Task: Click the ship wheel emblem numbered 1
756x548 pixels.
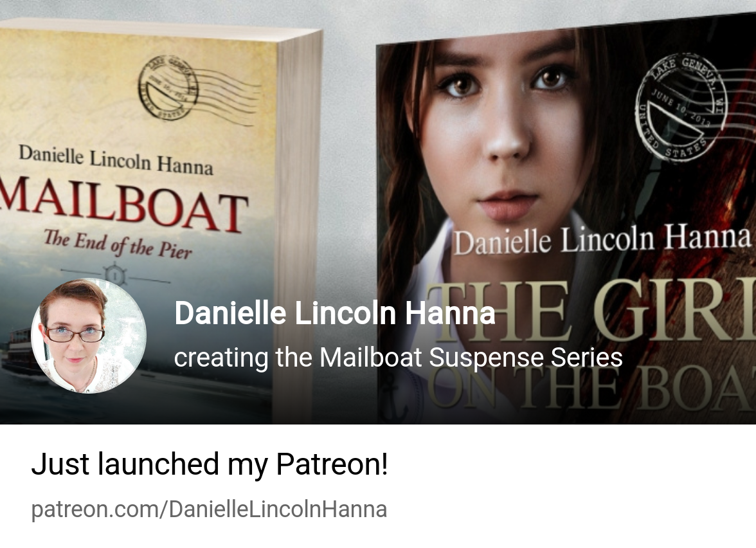Action: pyautogui.click(x=114, y=275)
